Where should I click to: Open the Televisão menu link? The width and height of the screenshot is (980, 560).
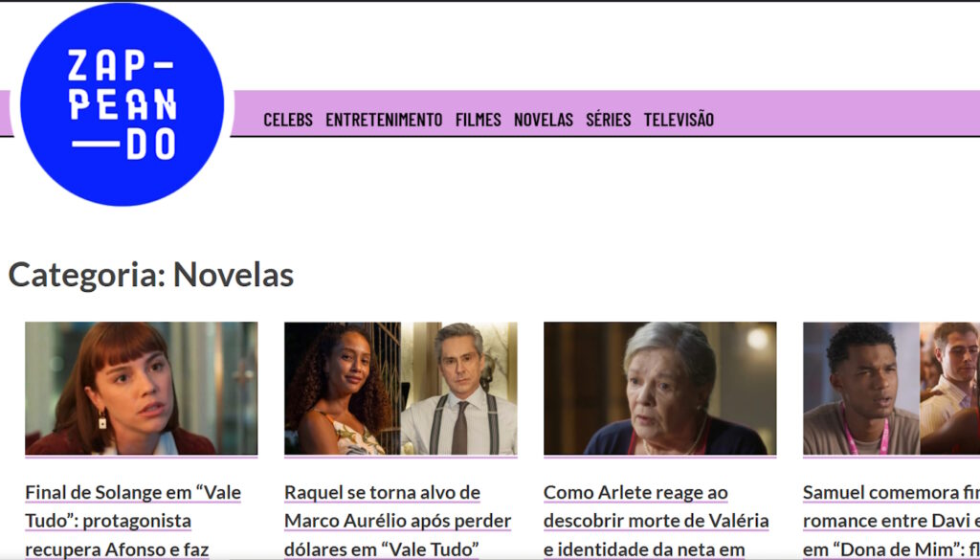(x=679, y=119)
